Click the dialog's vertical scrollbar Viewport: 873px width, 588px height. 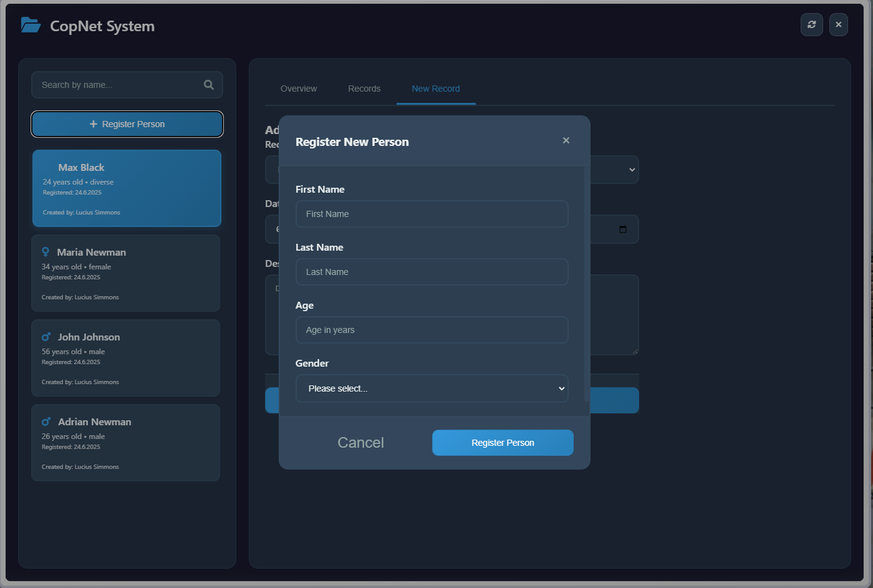587,284
